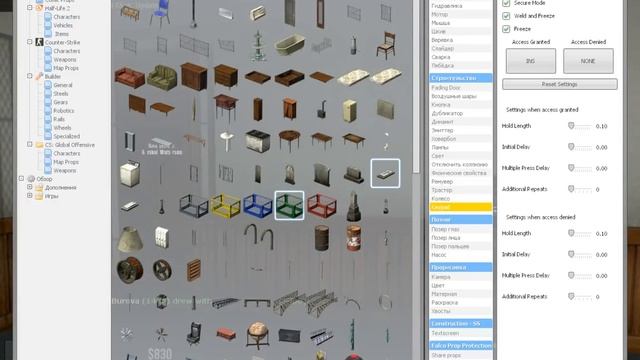Screen dimensions: 640x360
Task: Spawn the red explosive barrel prop
Action: click(353, 238)
